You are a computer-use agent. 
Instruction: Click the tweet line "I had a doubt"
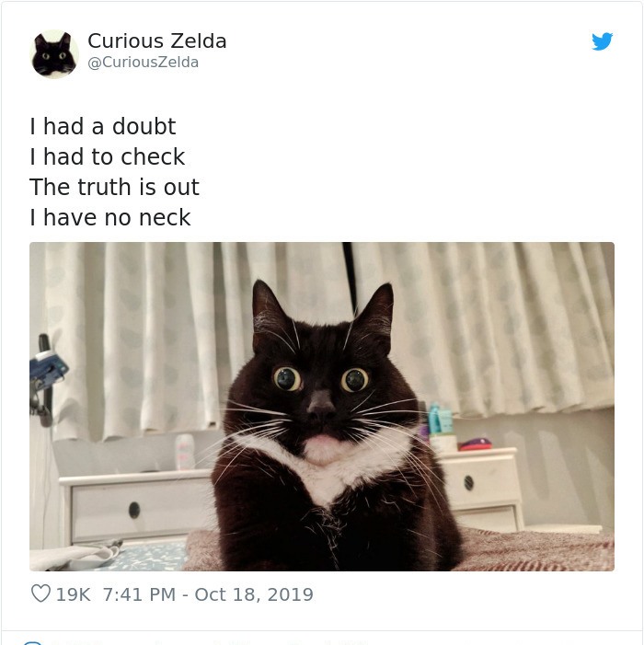coord(103,126)
